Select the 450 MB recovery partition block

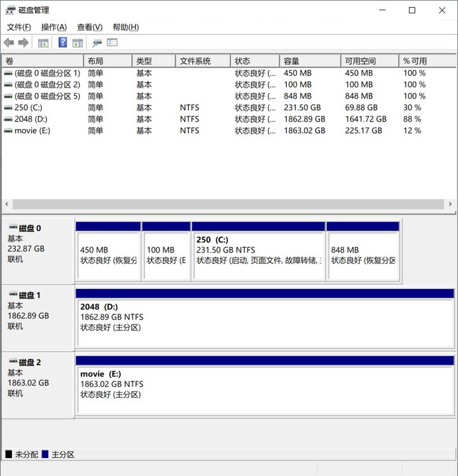point(108,251)
